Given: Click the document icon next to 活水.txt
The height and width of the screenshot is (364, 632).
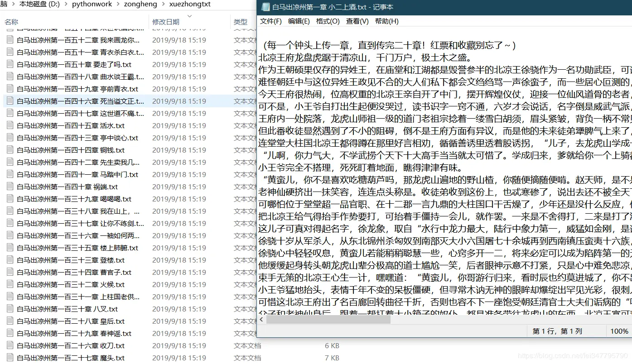Looking at the screenshot, I should 10,125.
